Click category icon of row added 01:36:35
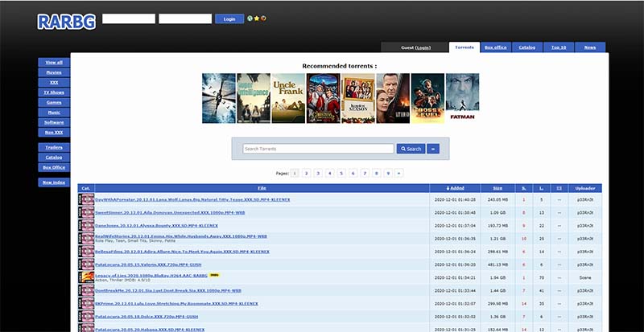 tap(88, 239)
